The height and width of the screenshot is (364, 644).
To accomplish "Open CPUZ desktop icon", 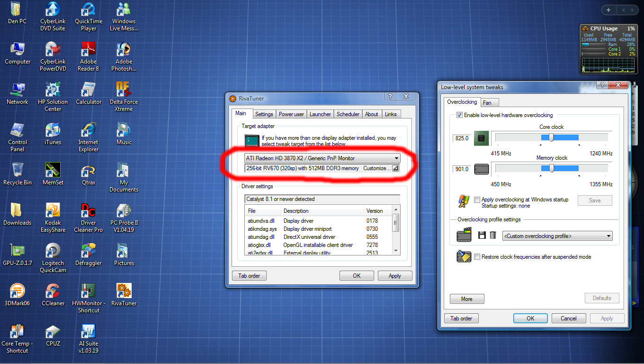I will pos(53,335).
